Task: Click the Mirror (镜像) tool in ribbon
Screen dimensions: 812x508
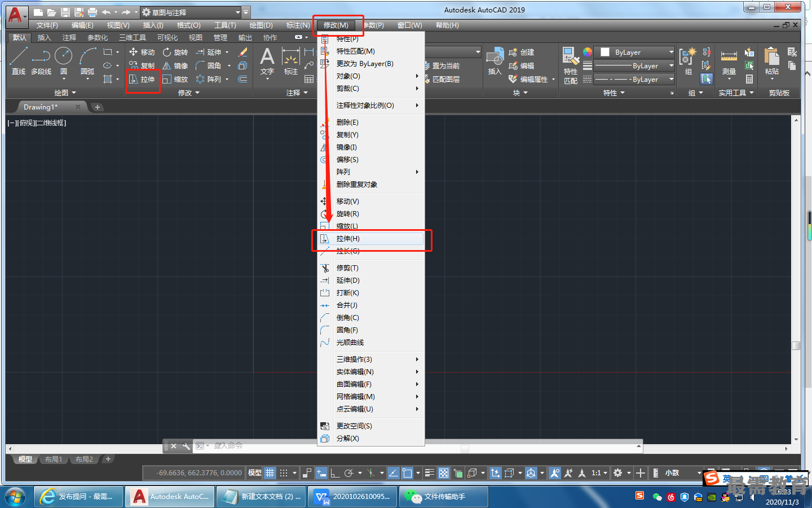Action: [175, 65]
